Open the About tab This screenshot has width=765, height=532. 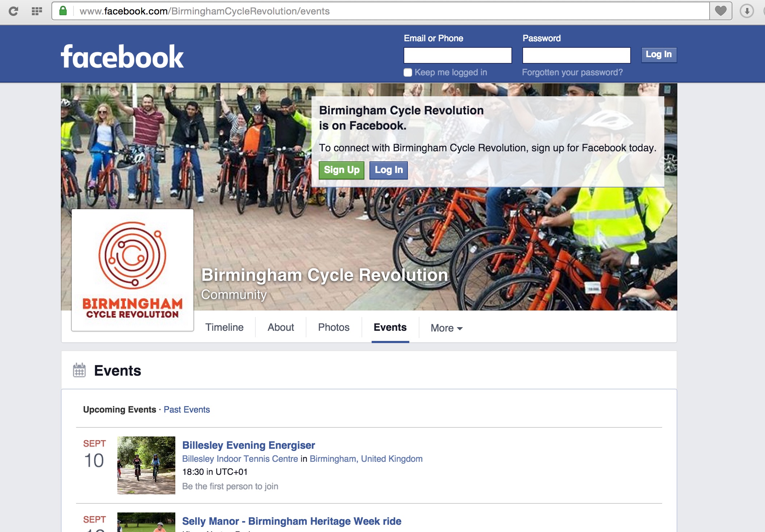coord(280,327)
